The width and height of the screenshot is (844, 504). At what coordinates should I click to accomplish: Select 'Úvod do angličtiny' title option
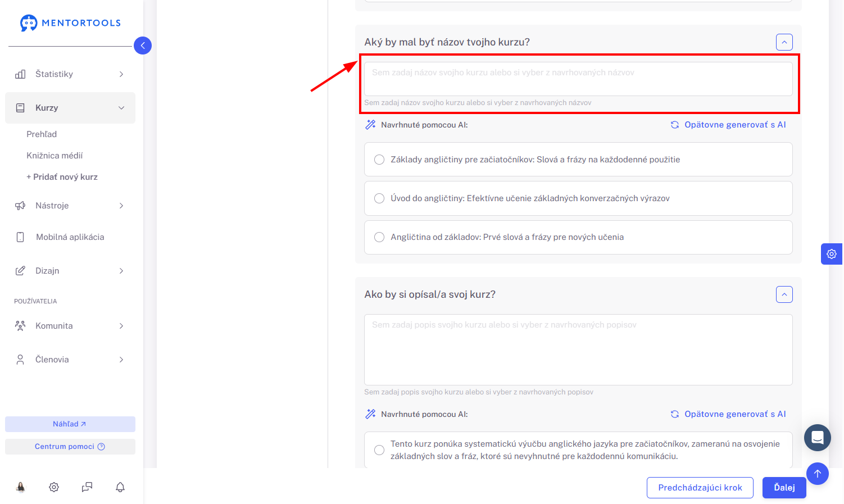coord(578,198)
